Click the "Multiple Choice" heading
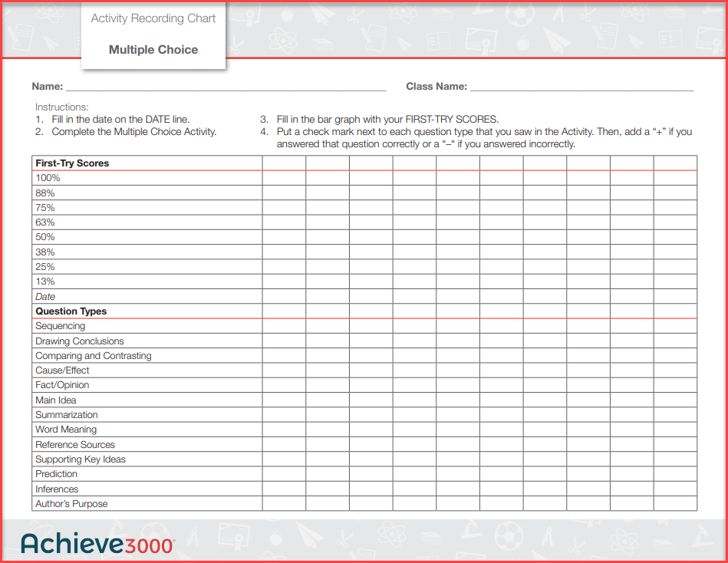 (153, 50)
